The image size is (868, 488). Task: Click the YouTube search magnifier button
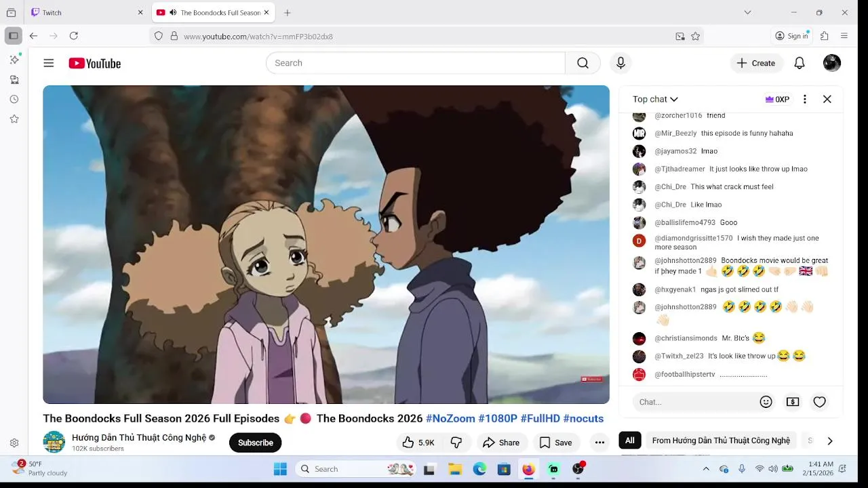pos(583,63)
